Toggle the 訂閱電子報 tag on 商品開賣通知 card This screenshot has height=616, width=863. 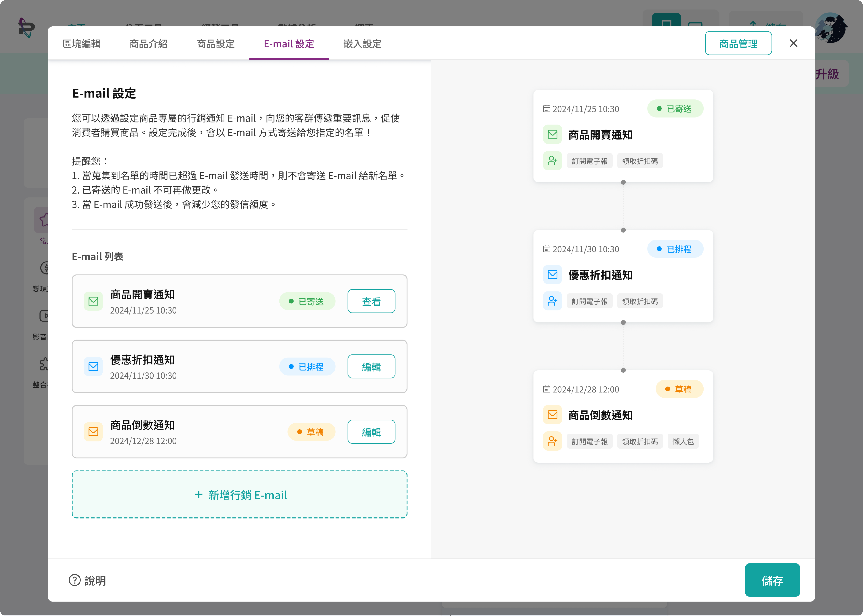(x=590, y=161)
